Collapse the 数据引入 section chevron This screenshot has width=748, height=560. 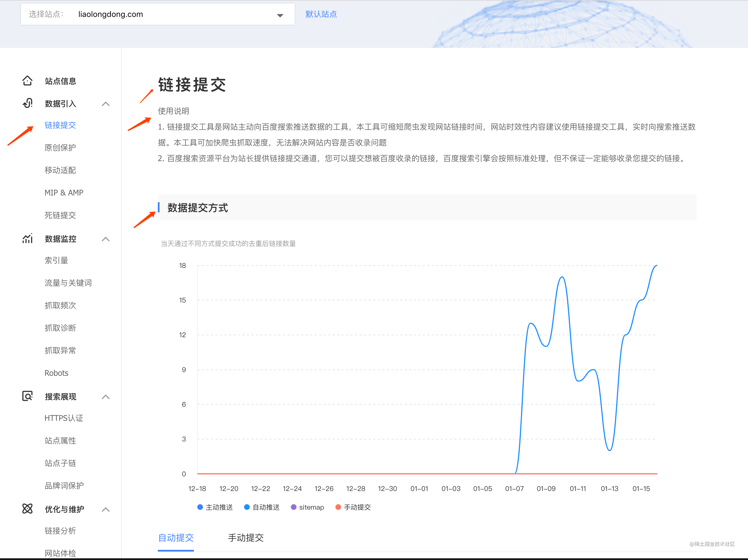click(105, 104)
